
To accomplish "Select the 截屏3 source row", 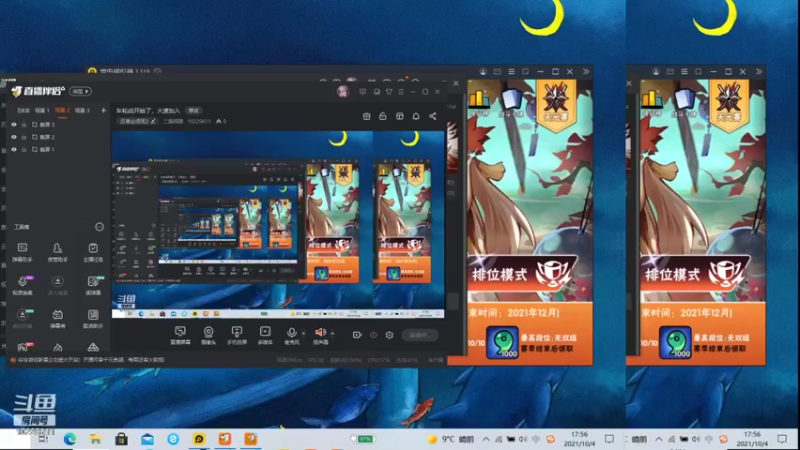I will [57, 124].
